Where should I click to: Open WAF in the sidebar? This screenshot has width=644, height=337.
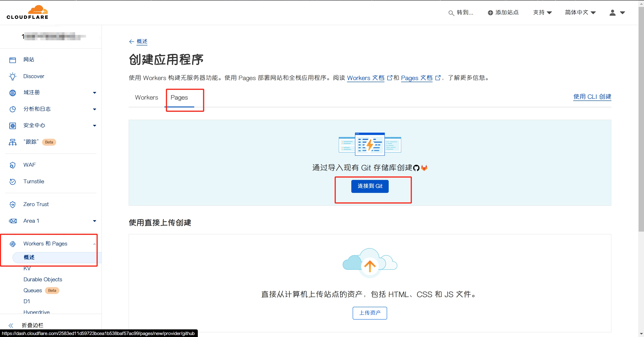coord(30,165)
